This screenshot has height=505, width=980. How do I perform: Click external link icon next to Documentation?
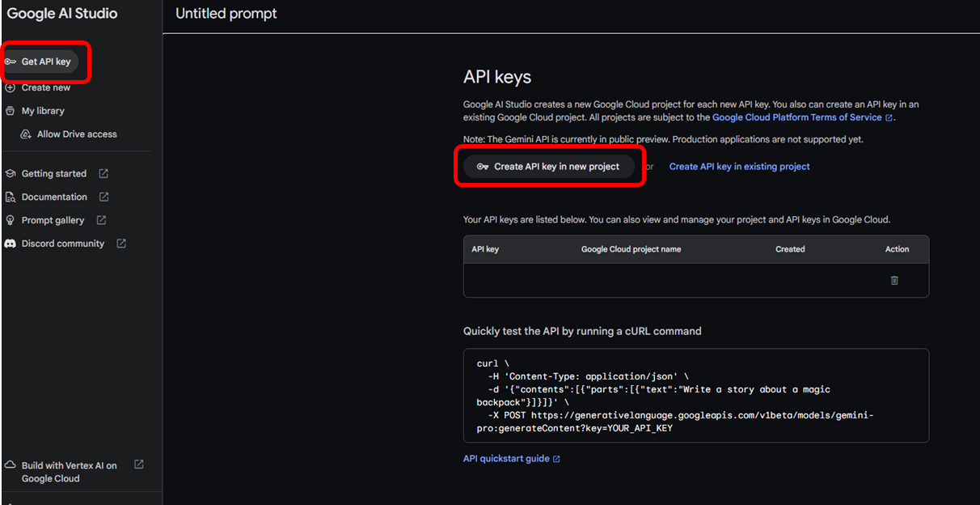(x=104, y=197)
